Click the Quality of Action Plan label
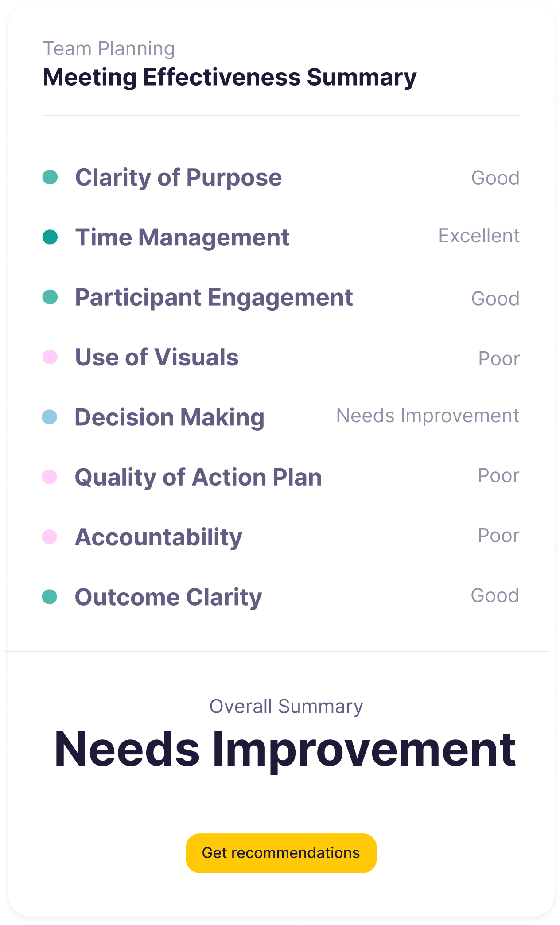 tap(198, 477)
